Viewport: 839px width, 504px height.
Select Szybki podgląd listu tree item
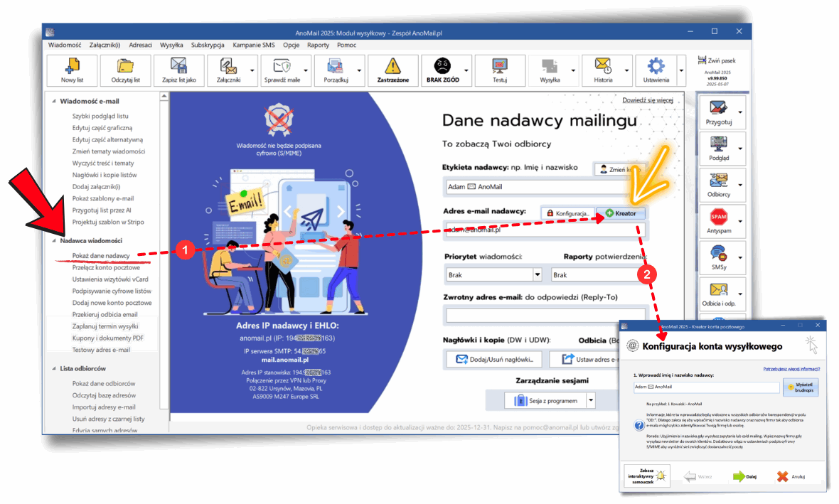coord(100,116)
